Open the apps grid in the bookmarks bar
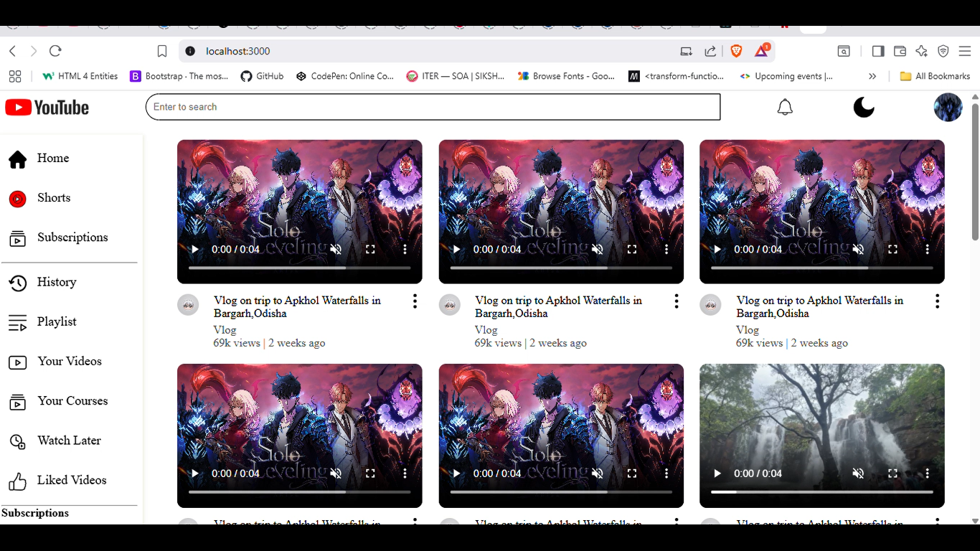 click(x=15, y=76)
